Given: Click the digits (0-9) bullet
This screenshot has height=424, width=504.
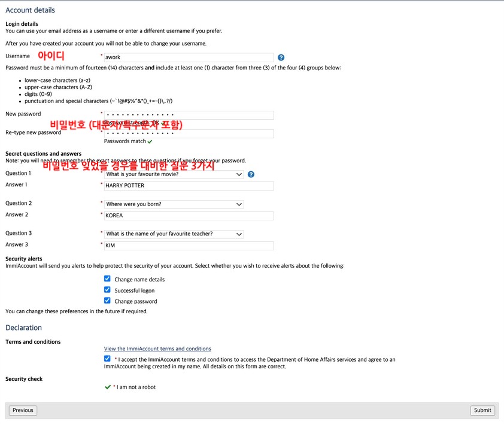Looking at the screenshot, I should coord(38,94).
